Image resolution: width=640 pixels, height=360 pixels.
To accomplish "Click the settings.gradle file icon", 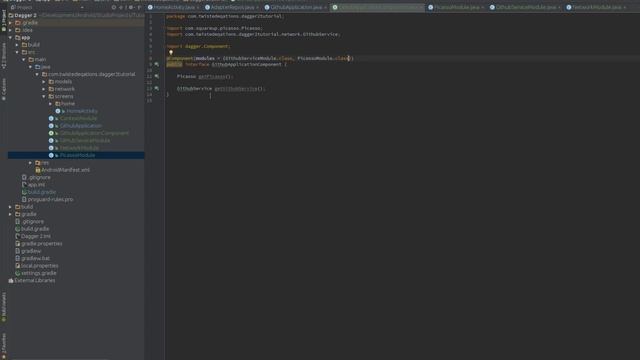I will [18, 273].
